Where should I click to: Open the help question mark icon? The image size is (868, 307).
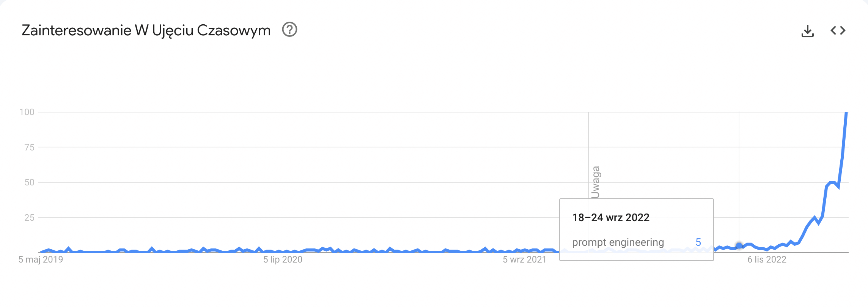pyautogui.click(x=289, y=30)
